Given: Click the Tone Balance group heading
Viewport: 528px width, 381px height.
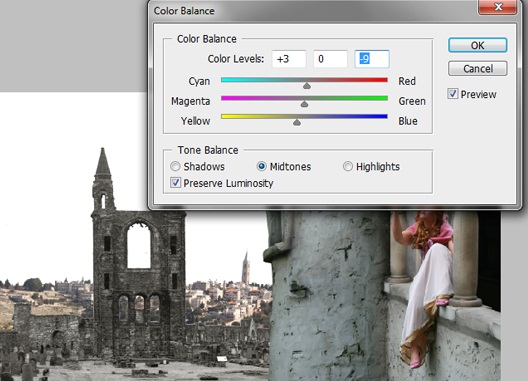Looking at the screenshot, I should click(208, 150).
